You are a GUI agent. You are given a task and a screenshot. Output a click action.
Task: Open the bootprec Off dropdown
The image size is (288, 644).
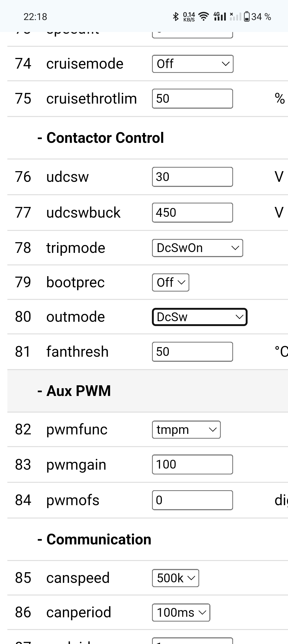[170, 282]
